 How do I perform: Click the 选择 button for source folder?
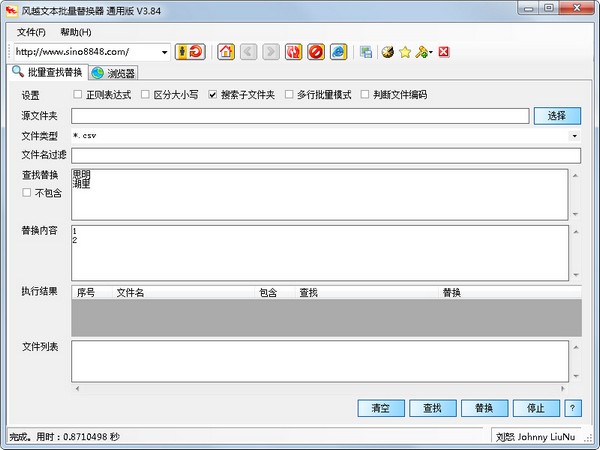(556, 116)
